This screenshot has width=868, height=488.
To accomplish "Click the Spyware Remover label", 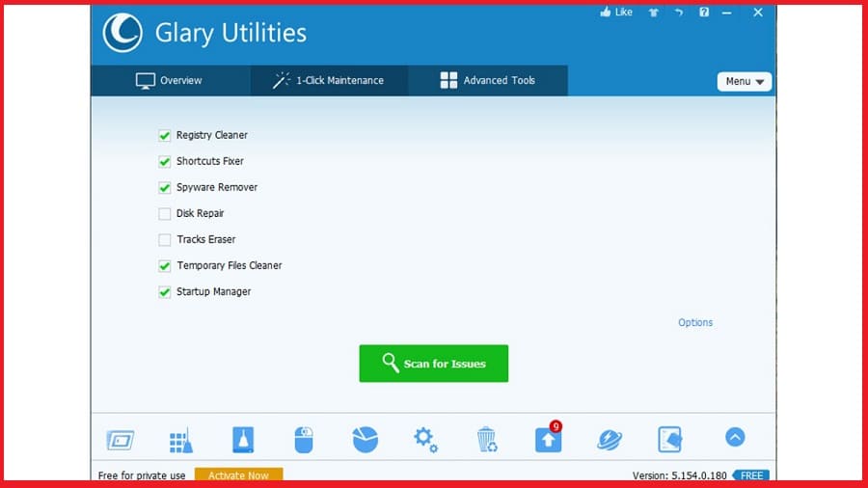I will pos(217,187).
